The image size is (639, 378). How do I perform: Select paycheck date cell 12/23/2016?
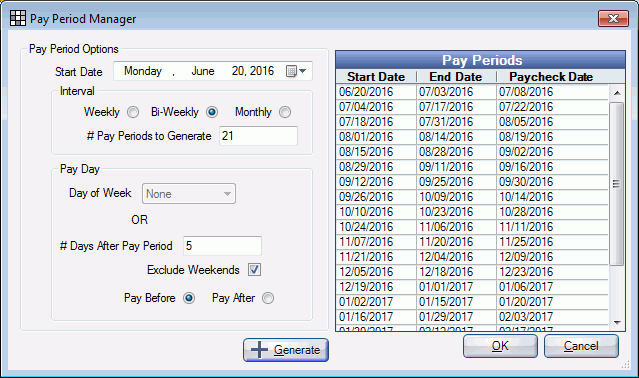tap(553, 273)
